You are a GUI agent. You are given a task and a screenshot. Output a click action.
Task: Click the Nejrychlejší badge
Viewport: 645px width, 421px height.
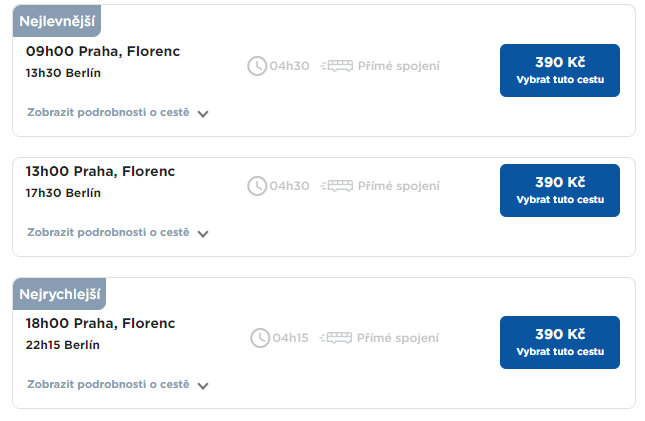[59, 293]
